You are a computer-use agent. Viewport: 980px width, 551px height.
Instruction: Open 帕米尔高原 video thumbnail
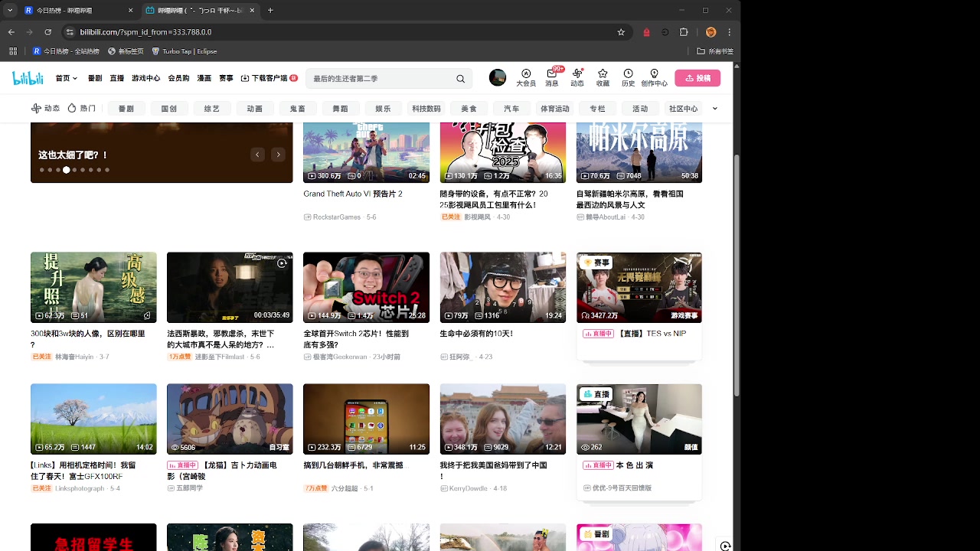pyautogui.click(x=639, y=152)
